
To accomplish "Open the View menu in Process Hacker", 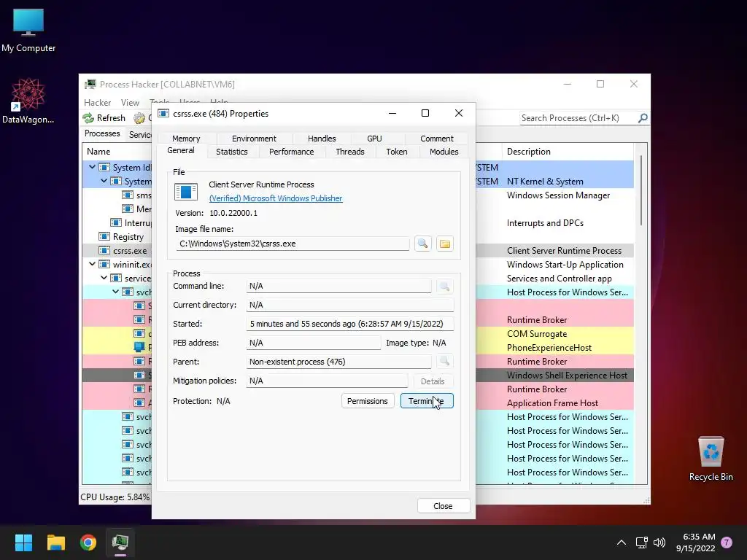I will coord(130,102).
